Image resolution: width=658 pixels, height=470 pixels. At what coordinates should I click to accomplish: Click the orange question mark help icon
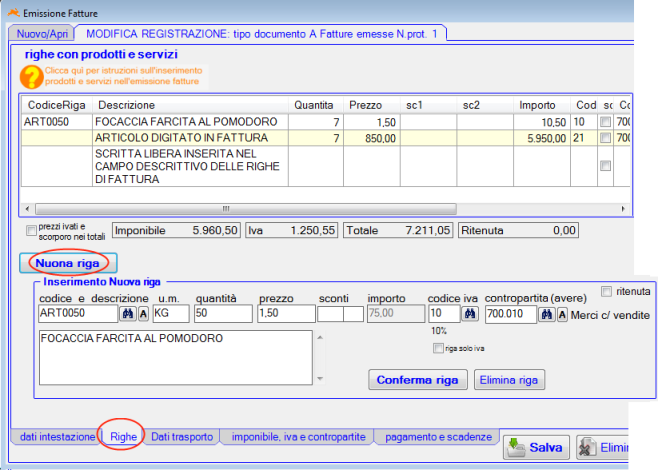click(x=31, y=77)
